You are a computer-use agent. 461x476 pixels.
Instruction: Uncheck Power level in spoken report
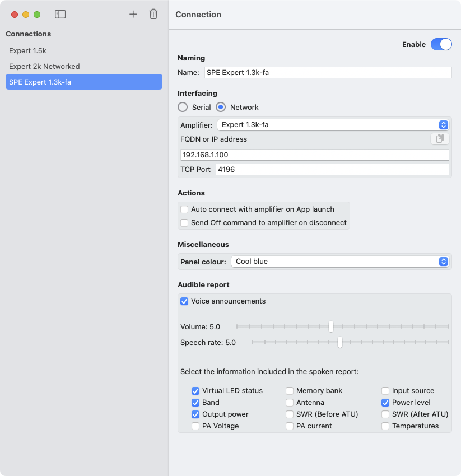385,403
